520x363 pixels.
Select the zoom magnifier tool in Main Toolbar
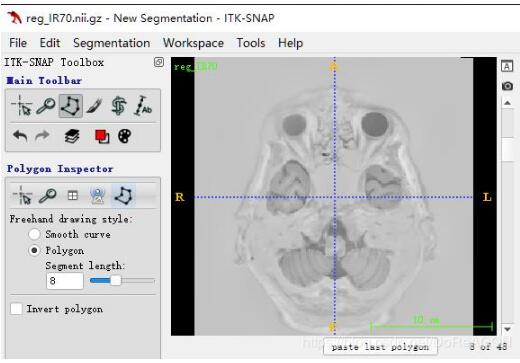[45, 106]
